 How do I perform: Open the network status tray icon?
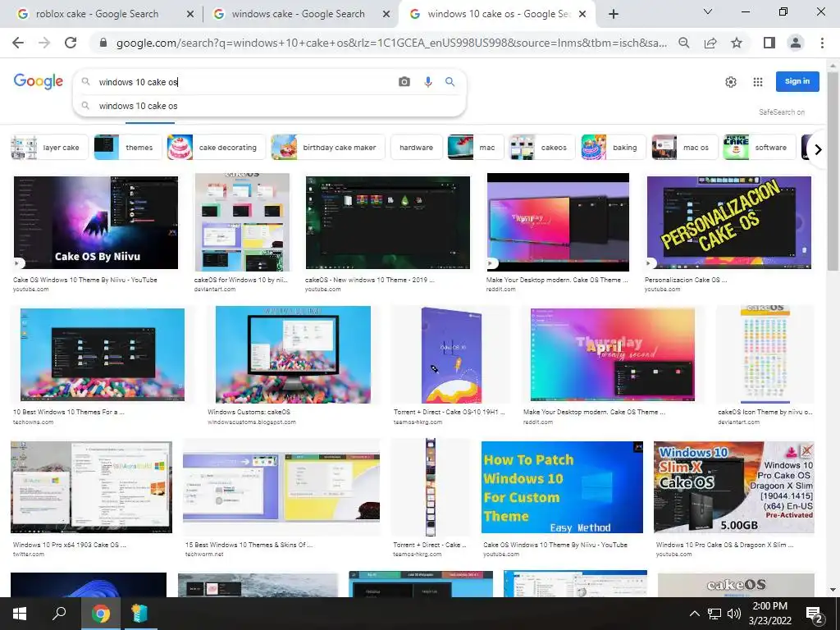coord(714,614)
